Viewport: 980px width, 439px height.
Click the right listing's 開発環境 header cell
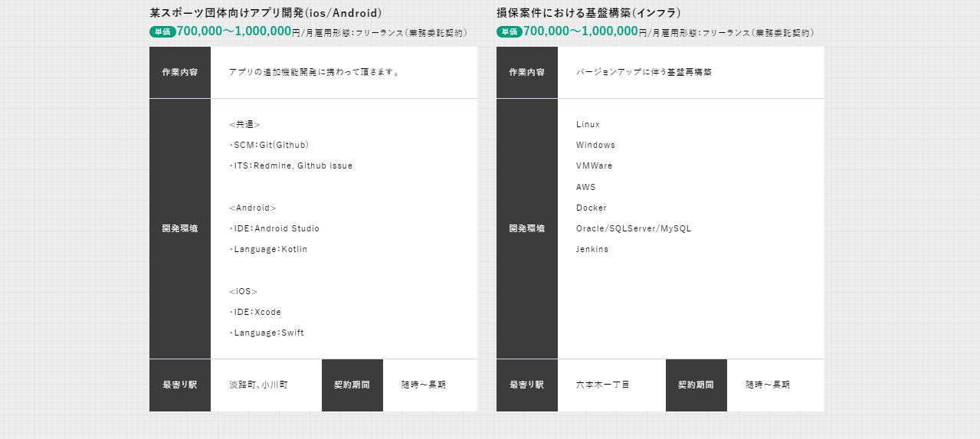(x=527, y=228)
